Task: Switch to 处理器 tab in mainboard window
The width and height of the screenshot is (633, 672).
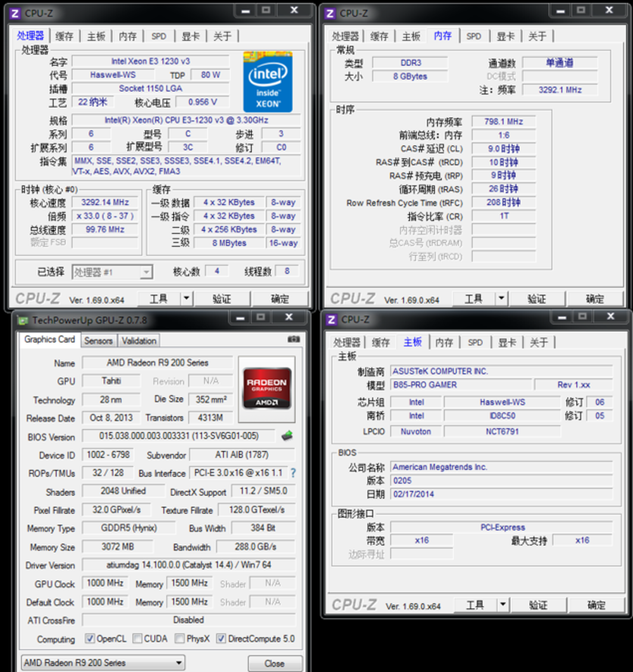Action: (347, 343)
